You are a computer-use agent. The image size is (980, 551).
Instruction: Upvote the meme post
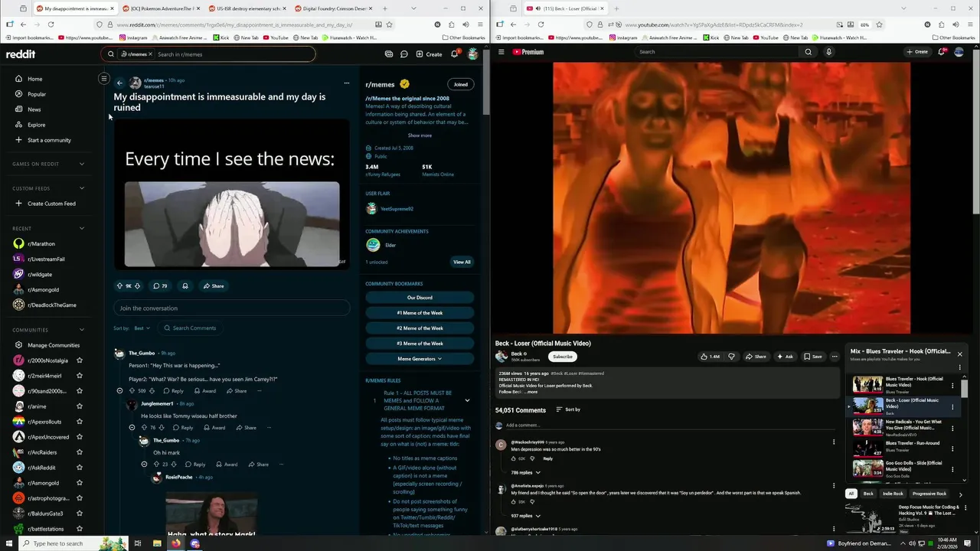pos(119,286)
